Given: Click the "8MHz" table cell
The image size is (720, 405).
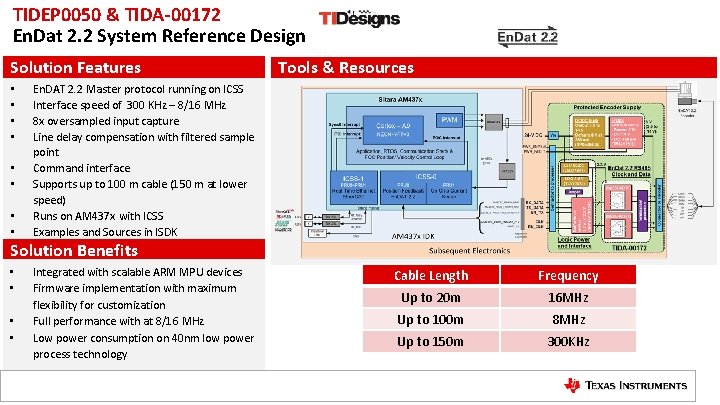Looking at the screenshot, I should coord(568,320).
